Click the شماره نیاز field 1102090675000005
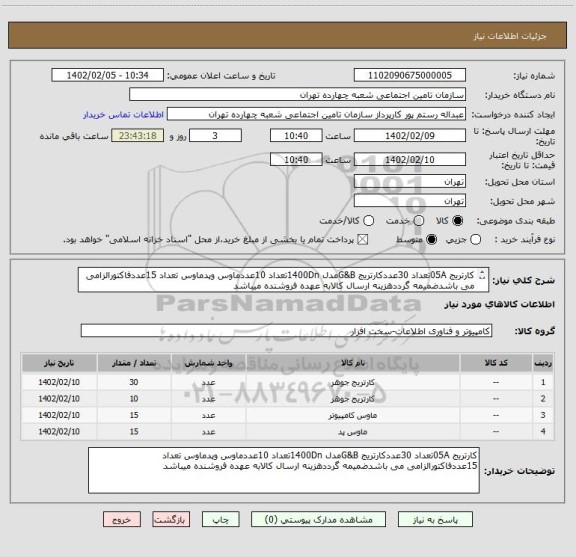576x557 pixels. (410, 75)
